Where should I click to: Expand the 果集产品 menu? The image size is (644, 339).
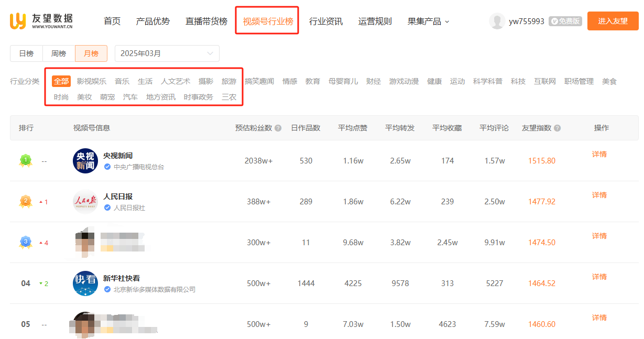pyautogui.click(x=428, y=21)
